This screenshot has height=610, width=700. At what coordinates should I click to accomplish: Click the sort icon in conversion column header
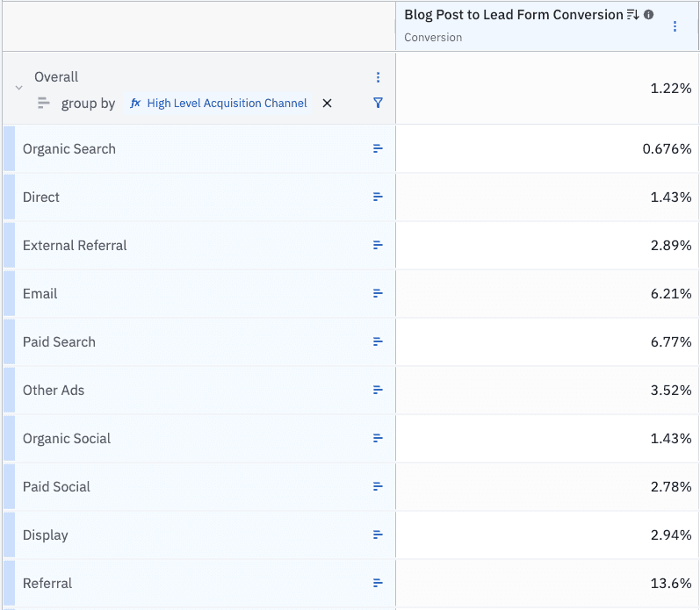(632, 15)
